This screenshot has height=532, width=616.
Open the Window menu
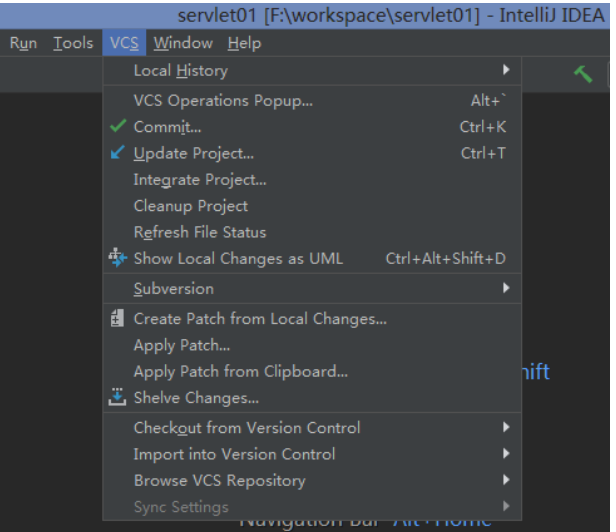[183, 43]
